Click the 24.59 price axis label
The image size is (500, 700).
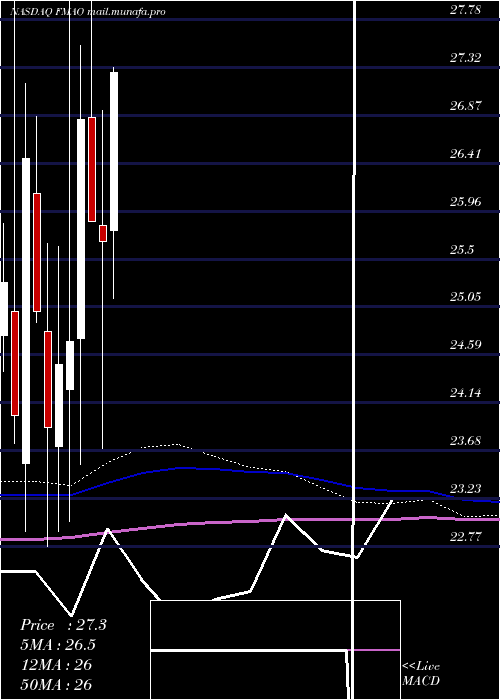pyautogui.click(x=466, y=345)
